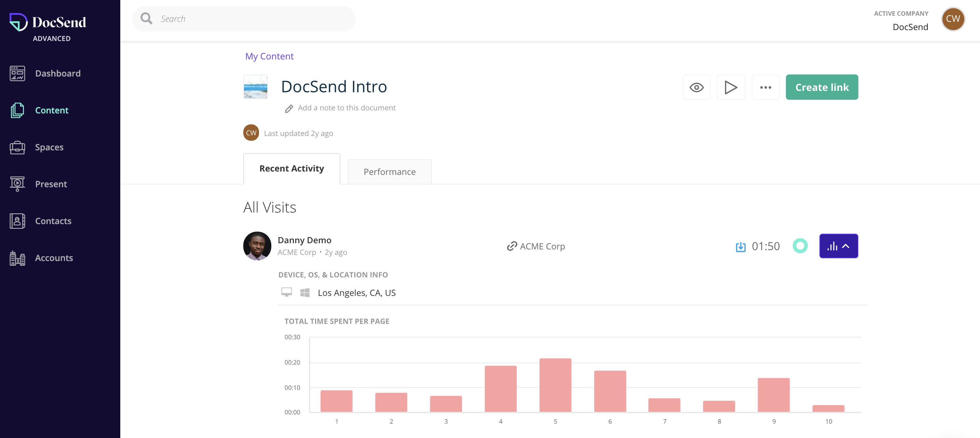Click the ACME Corp link icon
This screenshot has width=980, height=438.
(x=512, y=246)
